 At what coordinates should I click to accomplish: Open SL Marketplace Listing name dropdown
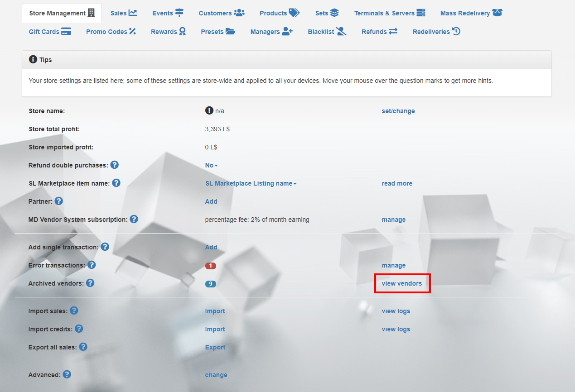(251, 183)
